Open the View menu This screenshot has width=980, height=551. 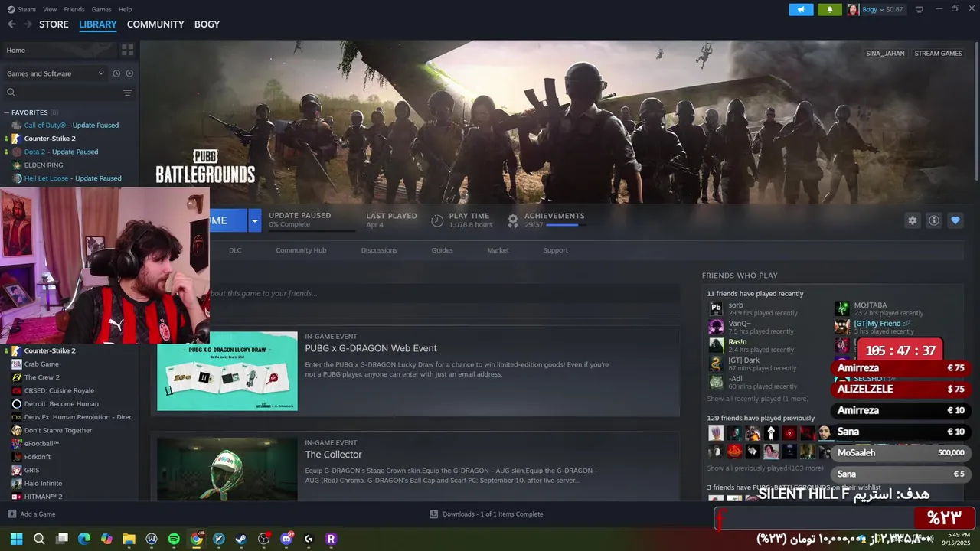pyautogui.click(x=50, y=9)
